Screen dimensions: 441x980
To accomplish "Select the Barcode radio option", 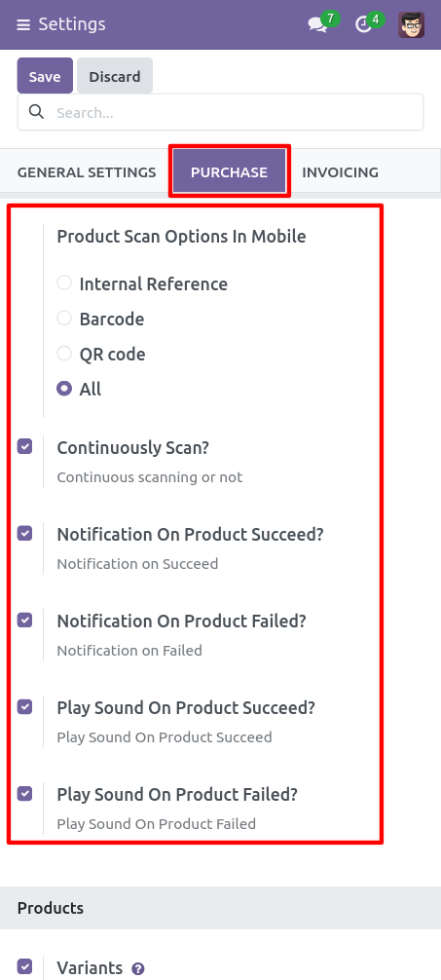I will click(x=63, y=319).
